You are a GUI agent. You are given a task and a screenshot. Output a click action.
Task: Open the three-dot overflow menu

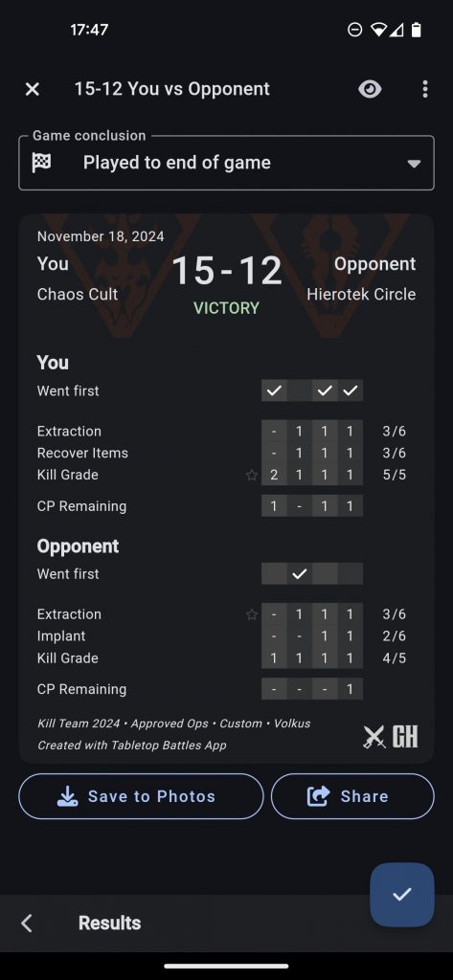(425, 89)
